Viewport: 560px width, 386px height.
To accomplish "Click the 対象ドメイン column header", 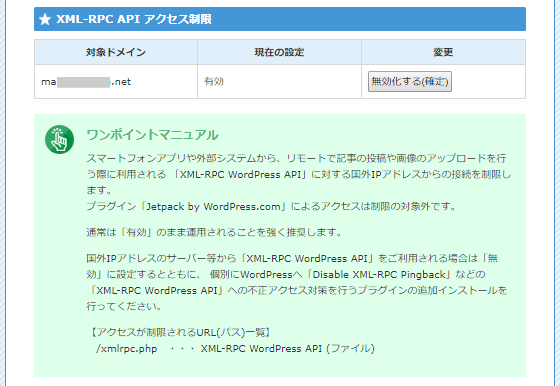I will click(x=116, y=52).
